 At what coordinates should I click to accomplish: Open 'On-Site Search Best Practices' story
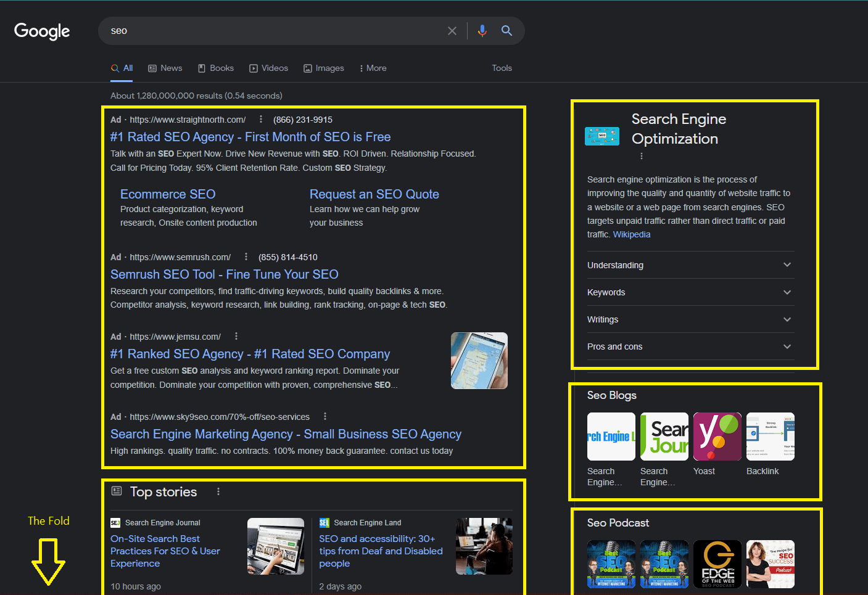pos(165,551)
